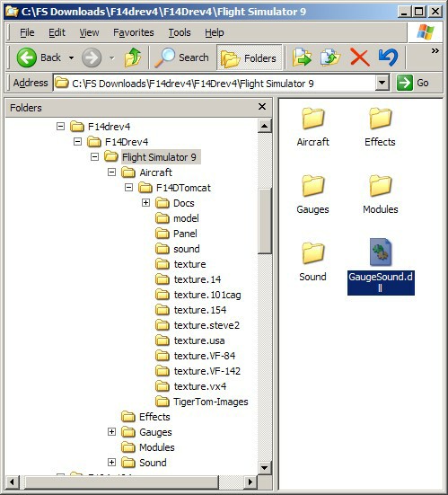The image size is (448, 495).
Task: Open the Search magnifier tool
Action: point(181,57)
